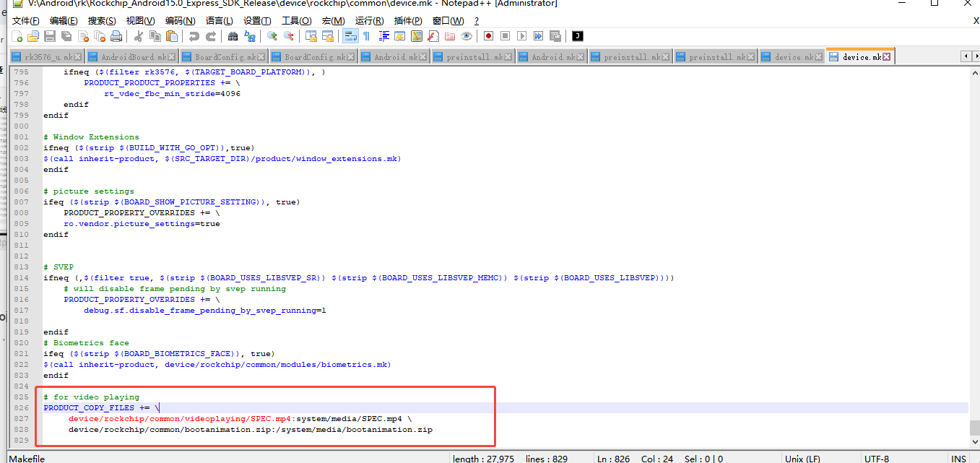Image resolution: width=980 pixels, height=463 pixels.
Task: Open the 编辑(E) menu
Action: (64, 21)
